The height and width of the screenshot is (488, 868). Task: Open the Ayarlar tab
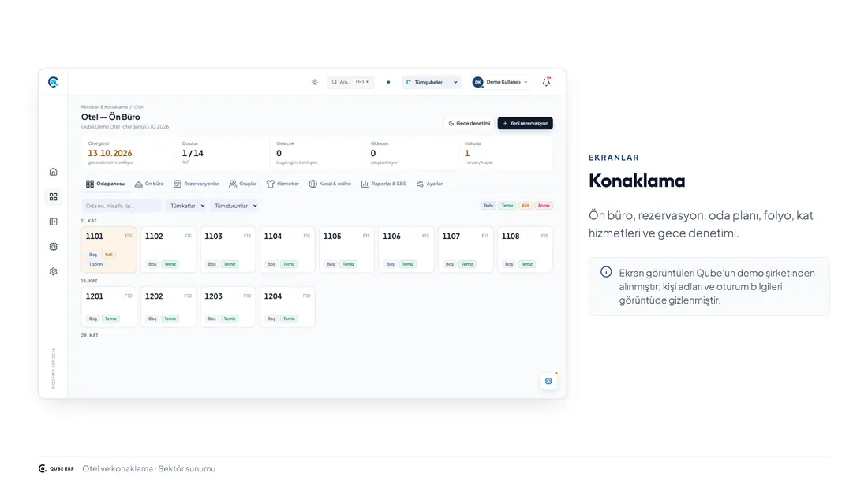pos(429,184)
